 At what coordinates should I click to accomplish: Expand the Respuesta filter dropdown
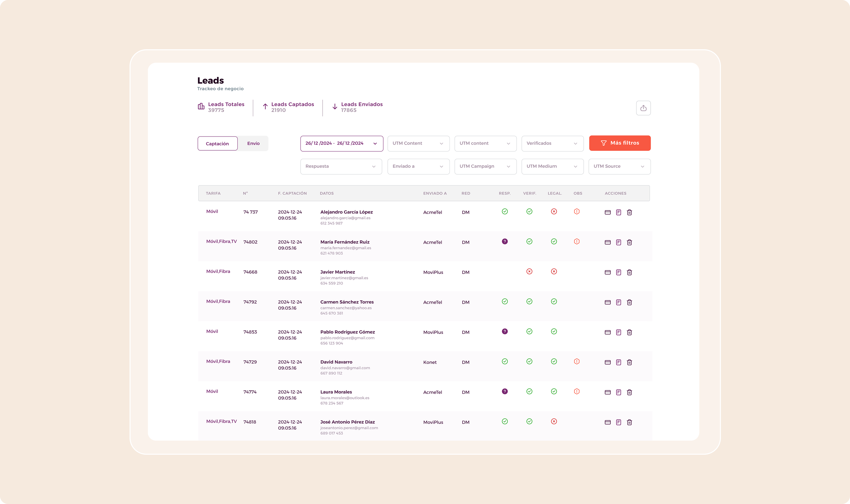[x=341, y=166]
